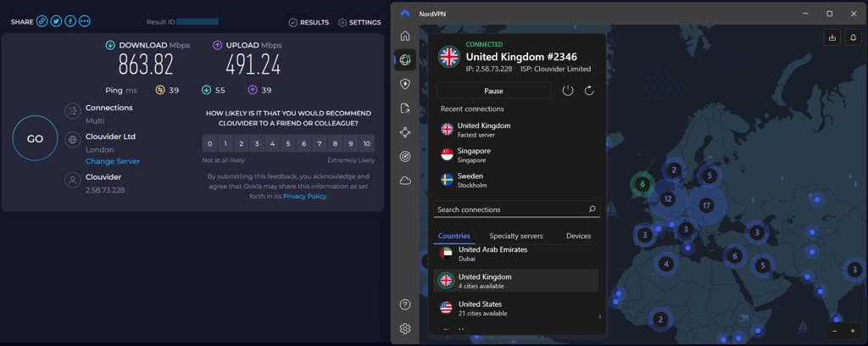Open the cloud storage sidebar icon

405,181
